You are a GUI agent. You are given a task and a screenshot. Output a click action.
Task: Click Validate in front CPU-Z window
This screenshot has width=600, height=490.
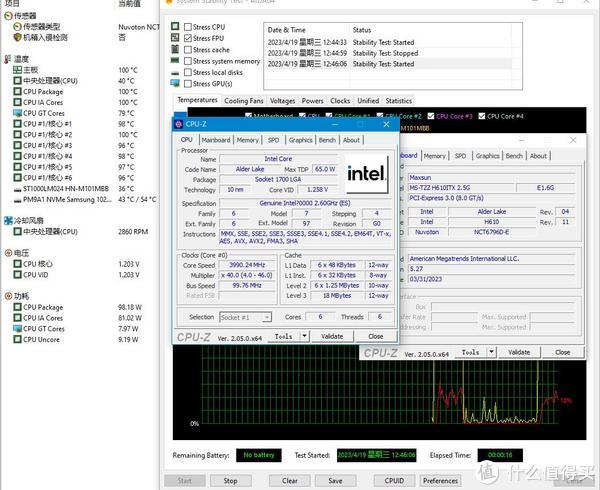[x=332, y=336]
